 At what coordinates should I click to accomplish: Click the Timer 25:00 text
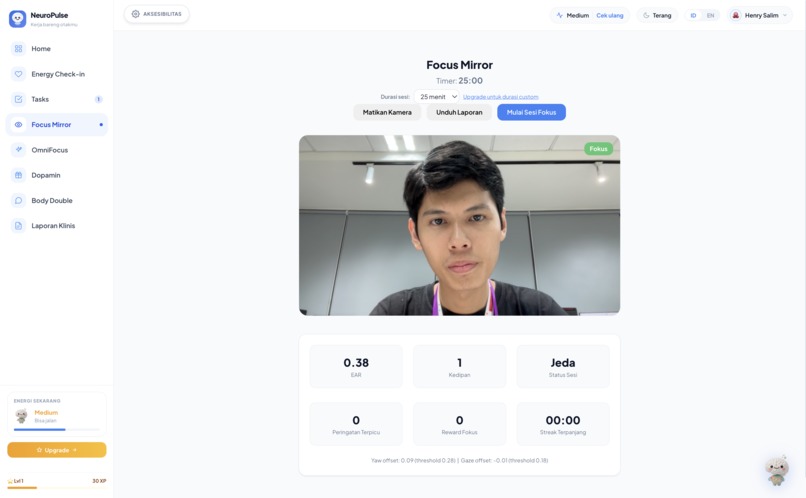pyautogui.click(x=460, y=81)
